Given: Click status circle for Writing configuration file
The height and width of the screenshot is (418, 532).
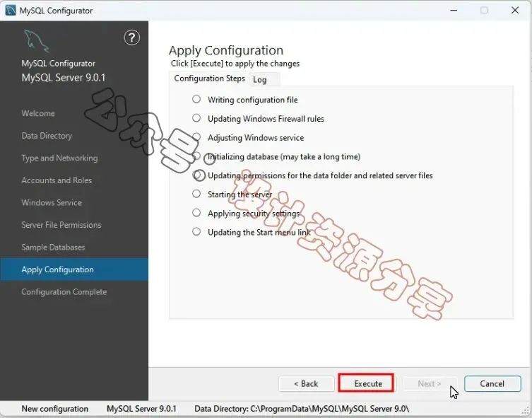Looking at the screenshot, I should [x=196, y=99].
